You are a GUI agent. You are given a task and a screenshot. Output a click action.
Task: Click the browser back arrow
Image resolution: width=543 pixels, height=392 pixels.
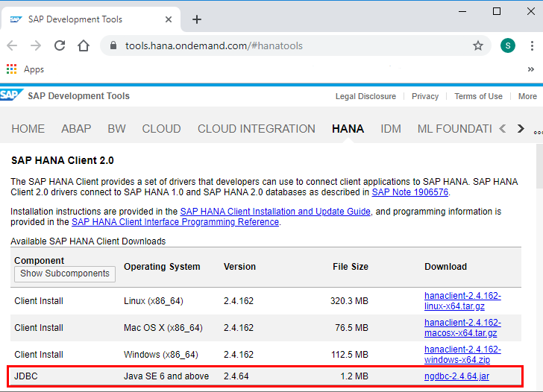pyautogui.click(x=13, y=45)
